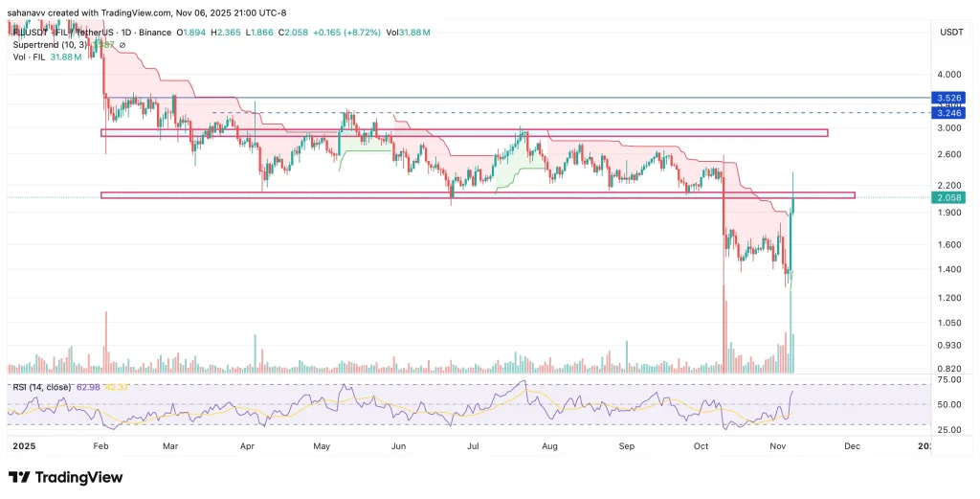Click the 3.246 dashed line price label
Screen dimensions: 980x499
948,113
